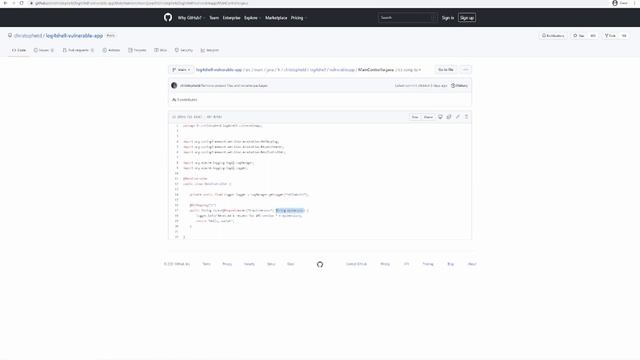Open the log4shell-vulnerable-app repository title link
The image size is (640, 360).
tap(74, 36)
